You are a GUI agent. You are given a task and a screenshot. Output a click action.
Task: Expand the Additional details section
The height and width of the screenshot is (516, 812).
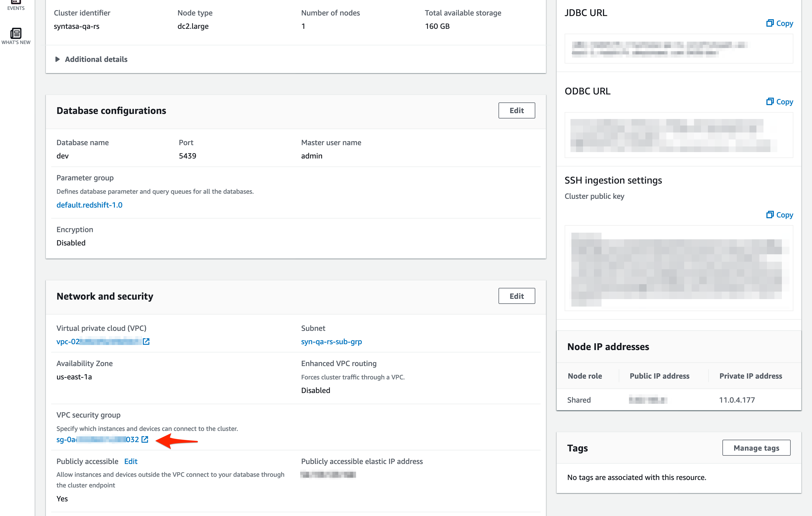(x=91, y=59)
